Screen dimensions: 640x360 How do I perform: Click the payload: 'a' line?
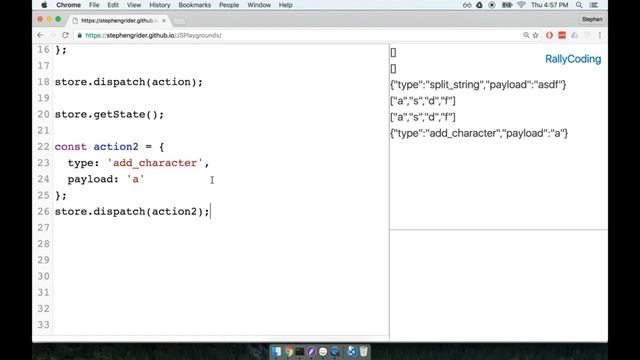click(x=106, y=179)
